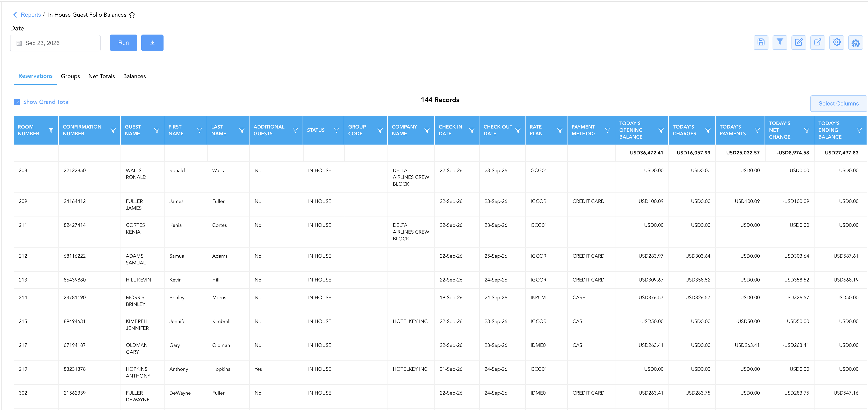Switch to the Groups tab
868x410 pixels.
coord(70,76)
